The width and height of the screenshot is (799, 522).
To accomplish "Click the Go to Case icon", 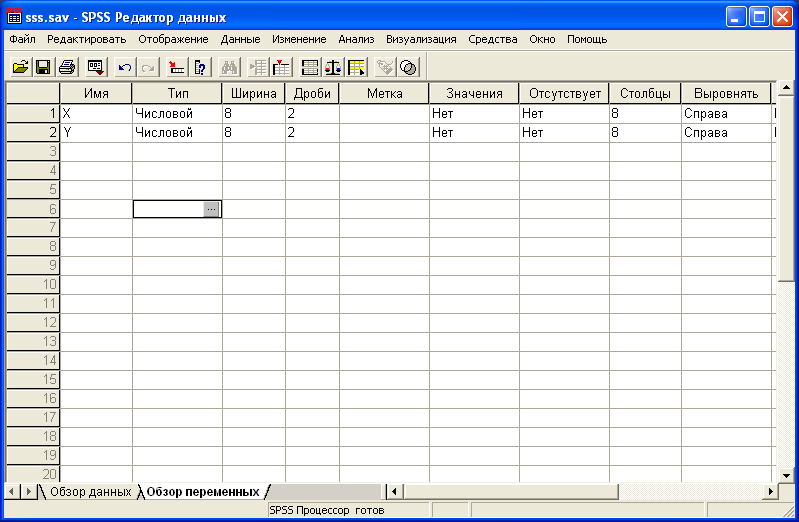I will pyautogui.click(x=177, y=67).
